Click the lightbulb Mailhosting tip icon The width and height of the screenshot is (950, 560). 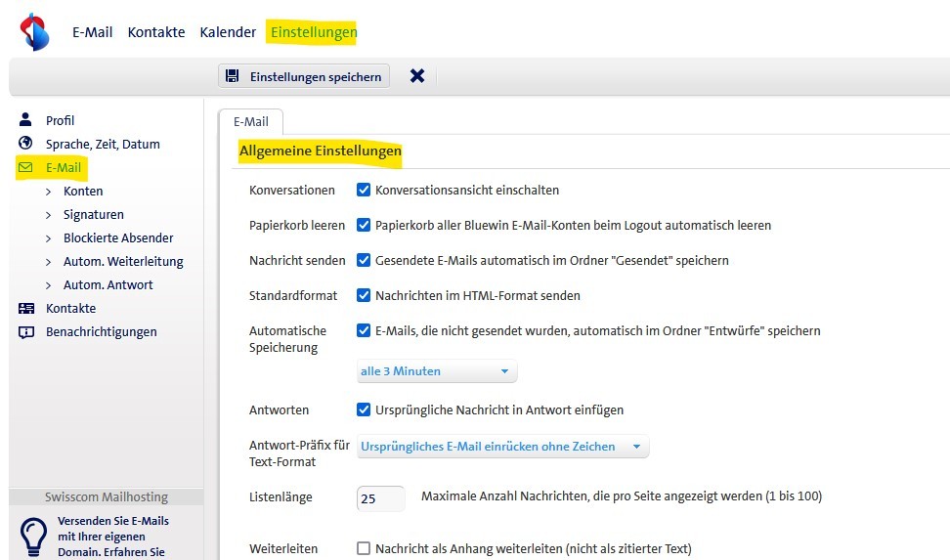pos(33,537)
